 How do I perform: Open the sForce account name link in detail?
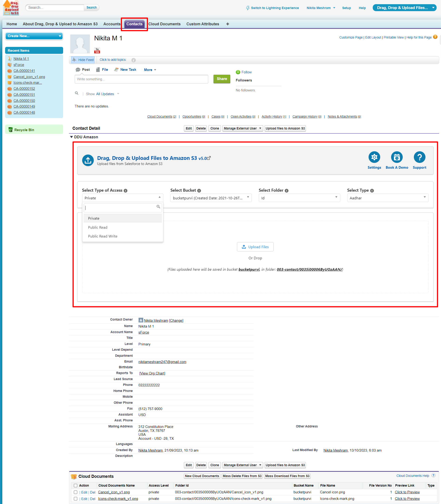tap(143, 332)
